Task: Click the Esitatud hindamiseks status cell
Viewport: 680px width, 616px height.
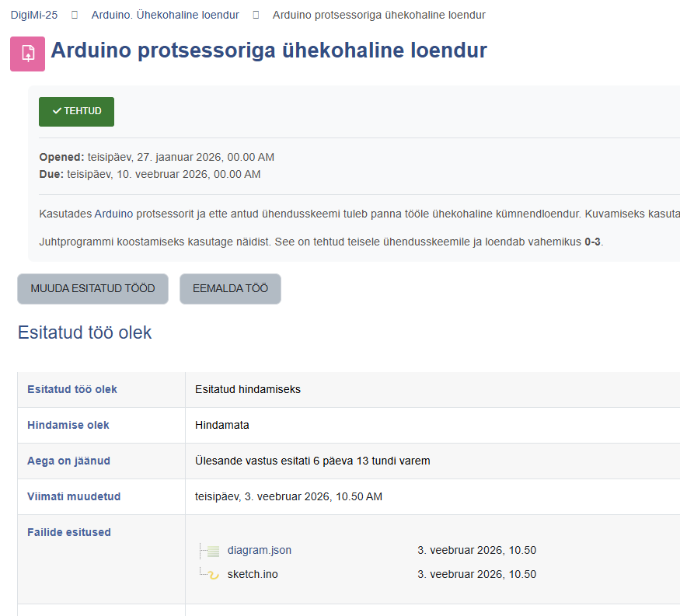Action: pyautogui.click(x=248, y=389)
